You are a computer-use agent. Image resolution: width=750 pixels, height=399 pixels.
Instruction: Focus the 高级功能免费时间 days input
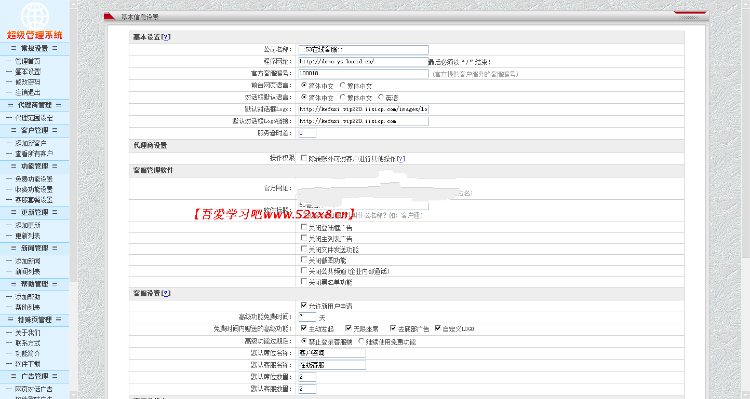(307, 317)
